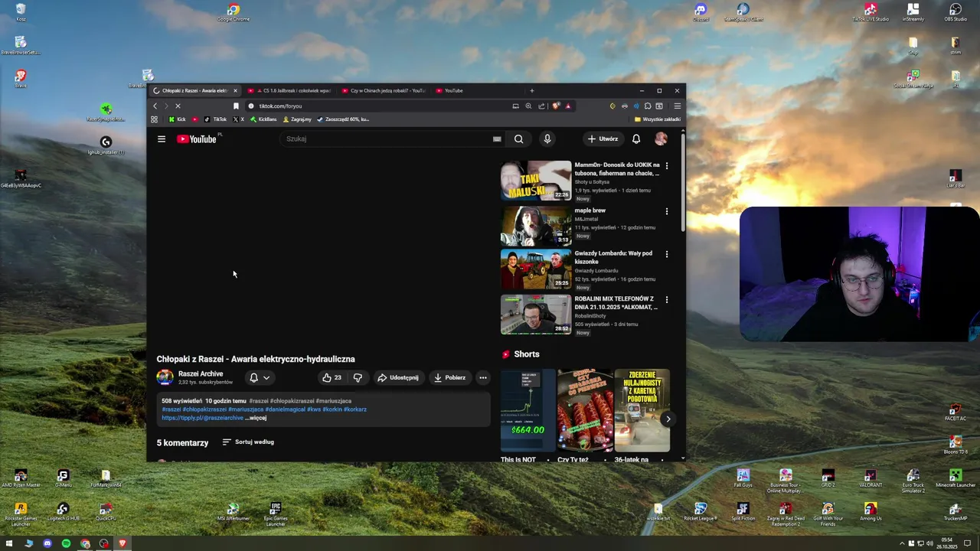The width and height of the screenshot is (980, 551).
Task: Toggle notification bell for Raszei Archive
Action: pos(253,377)
